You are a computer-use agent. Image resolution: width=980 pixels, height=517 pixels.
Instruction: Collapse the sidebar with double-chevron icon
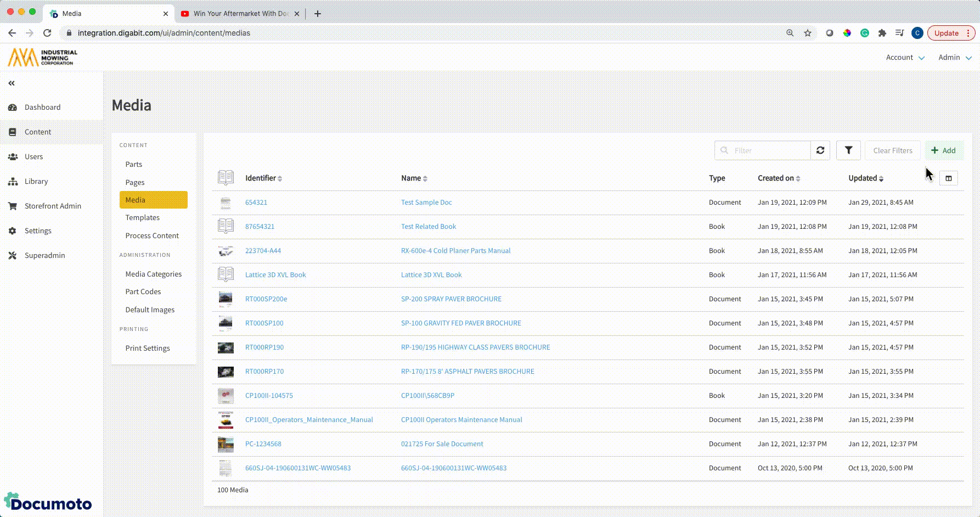(12, 83)
